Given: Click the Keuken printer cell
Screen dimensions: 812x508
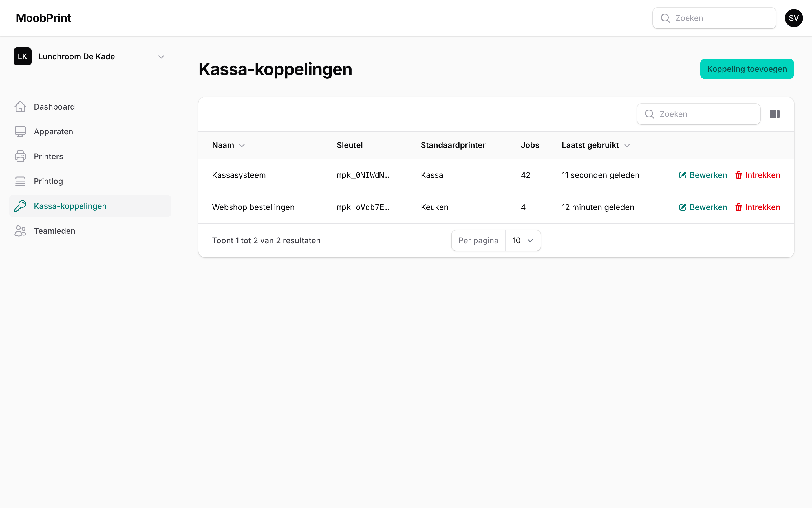Looking at the screenshot, I should pos(434,207).
